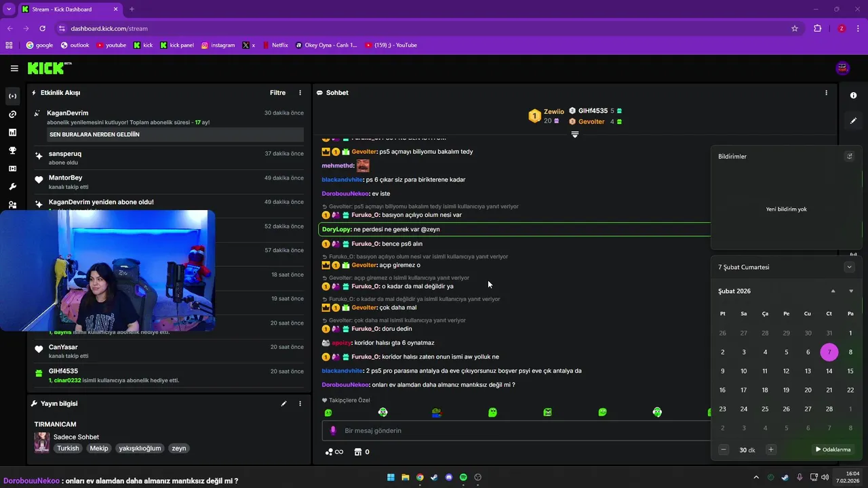
Task: Open Netflix bookmark
Action: [x=275, y=45]
